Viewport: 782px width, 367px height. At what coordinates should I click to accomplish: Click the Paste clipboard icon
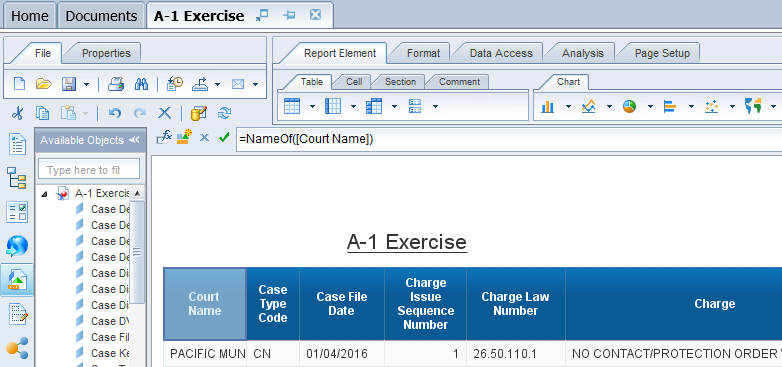tap(68, 113)
